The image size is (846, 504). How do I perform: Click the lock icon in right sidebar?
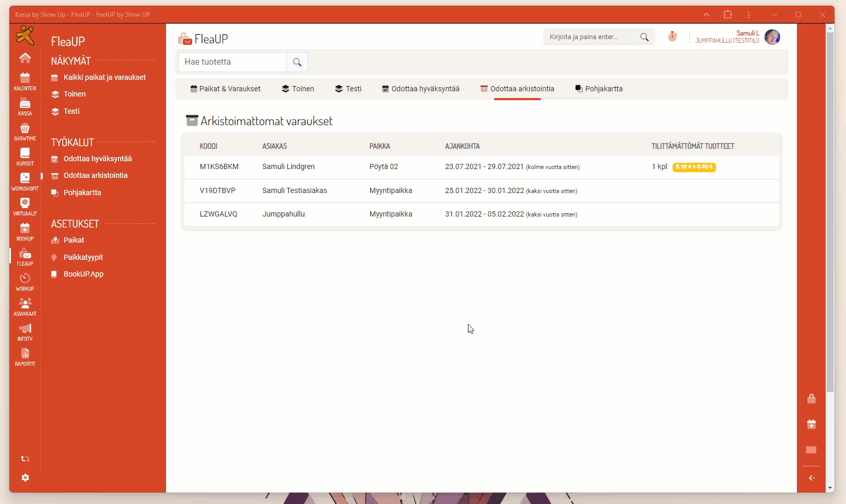coord(811,399)
